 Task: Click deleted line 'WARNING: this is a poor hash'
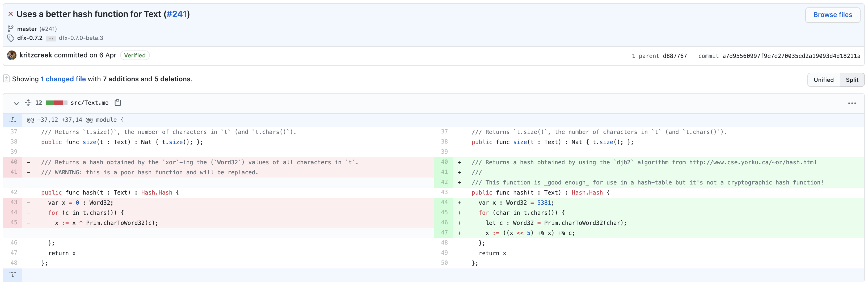pyautogui.click(x=150, y=172)
